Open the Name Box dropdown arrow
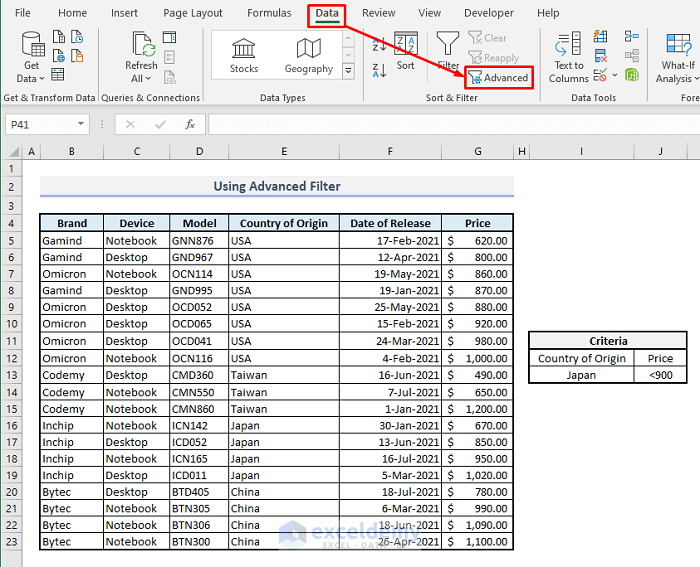Image resolution: width=700 pixels, height=567 pixels. [81, 124]
